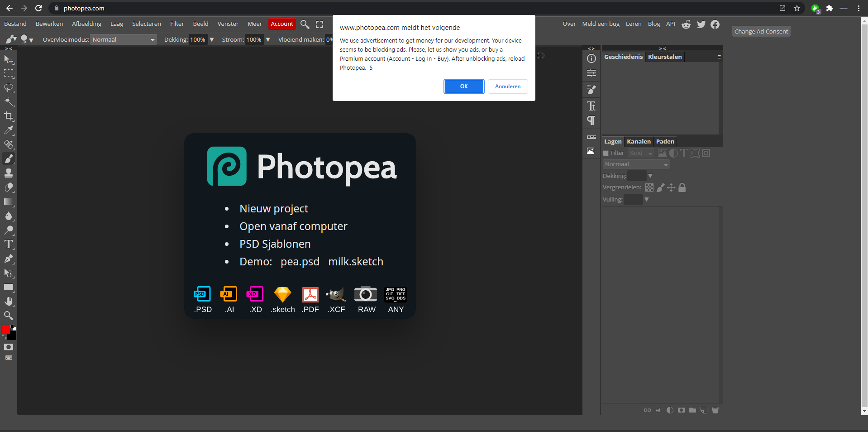This screenshot has height=432, width=868.
Task: Activate the Crop tool
Action: (x=8, y=116)
